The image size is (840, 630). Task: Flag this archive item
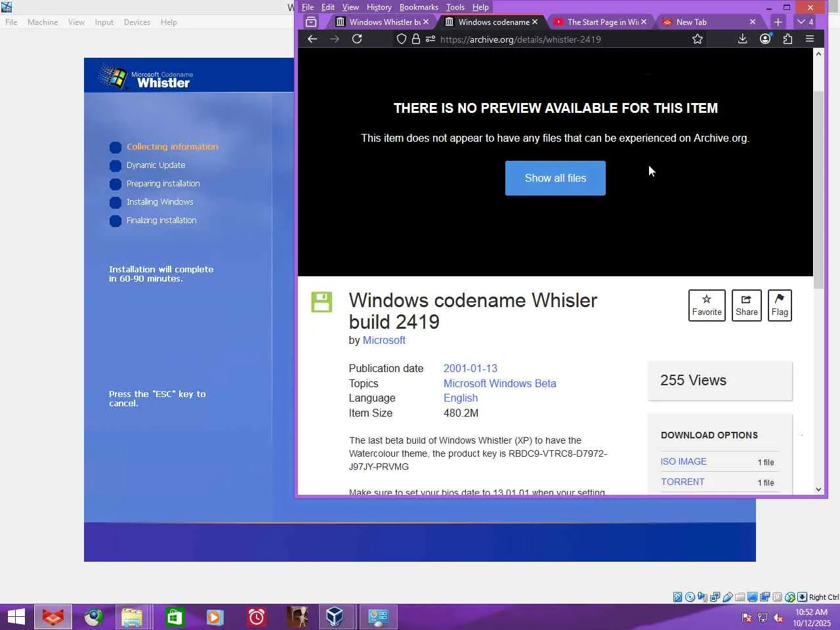click(x=780, y=305)
